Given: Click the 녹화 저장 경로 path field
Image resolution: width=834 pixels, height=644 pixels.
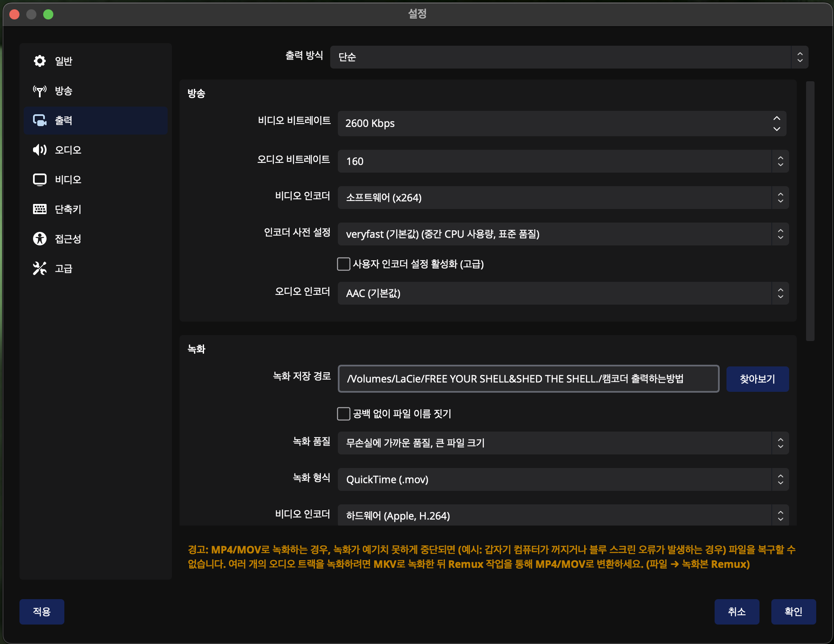Looking at the screenshot, I should pos(528,379).
